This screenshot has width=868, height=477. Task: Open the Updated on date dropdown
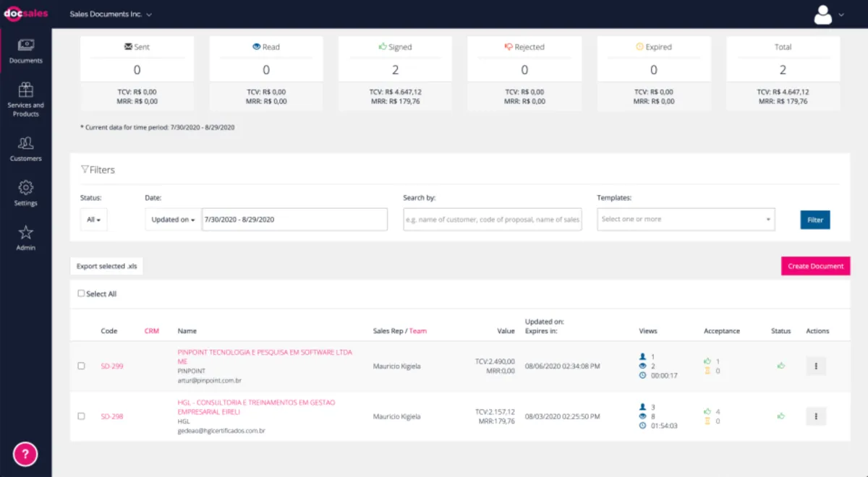tap(174, 220)
